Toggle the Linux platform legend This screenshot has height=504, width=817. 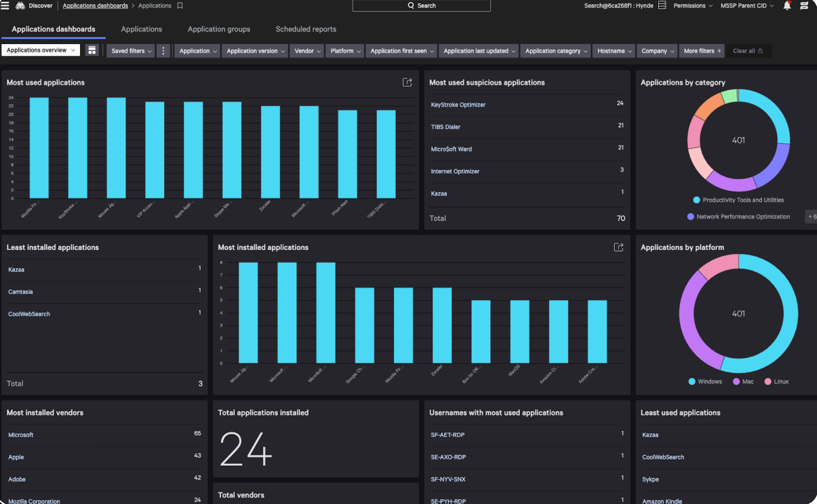(x=776, y=381)
